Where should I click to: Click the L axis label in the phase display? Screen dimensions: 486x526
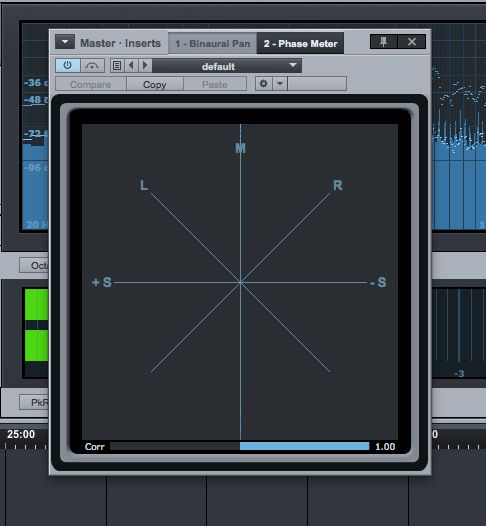pos(144,185)
